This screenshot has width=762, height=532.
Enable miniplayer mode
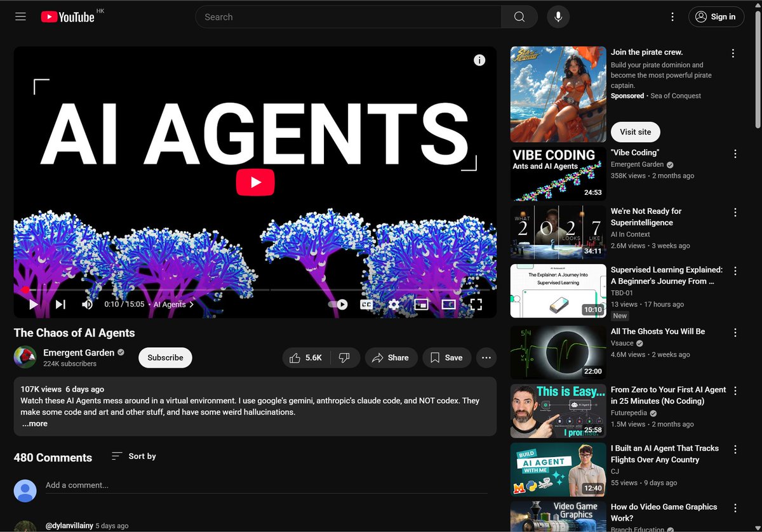point(421,305)
